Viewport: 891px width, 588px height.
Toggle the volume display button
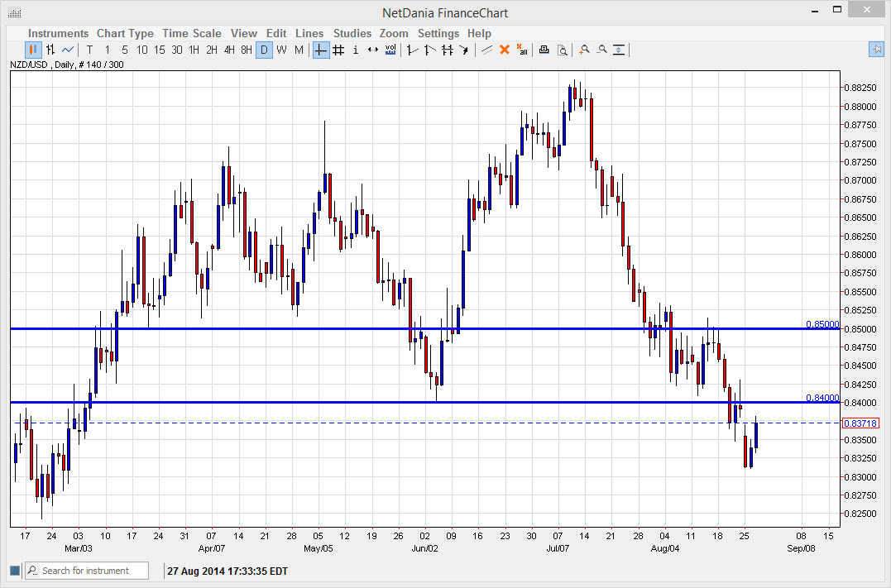pos(390,50)
